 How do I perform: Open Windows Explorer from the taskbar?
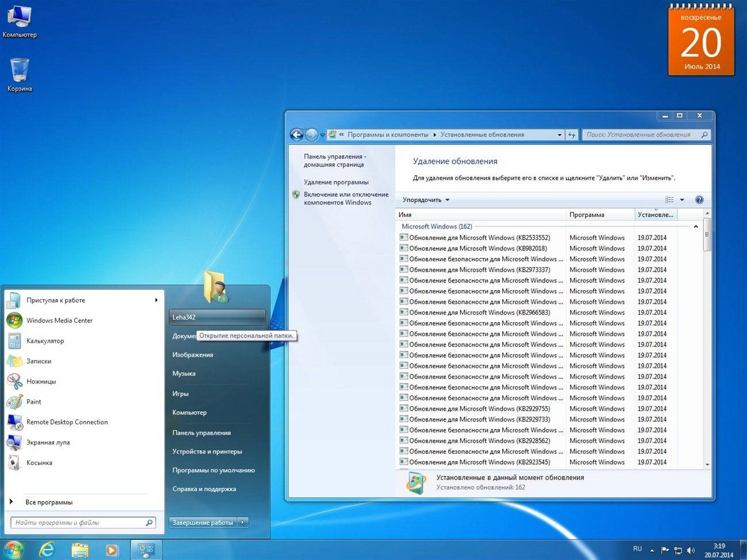click(x=80, y=550)
